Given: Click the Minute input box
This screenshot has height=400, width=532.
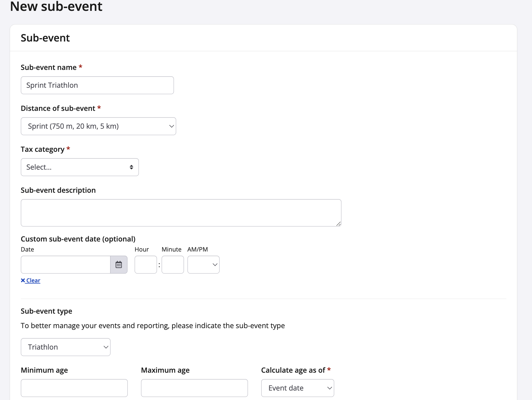Looking at the screenshot, I should click(x=173, y=265).
